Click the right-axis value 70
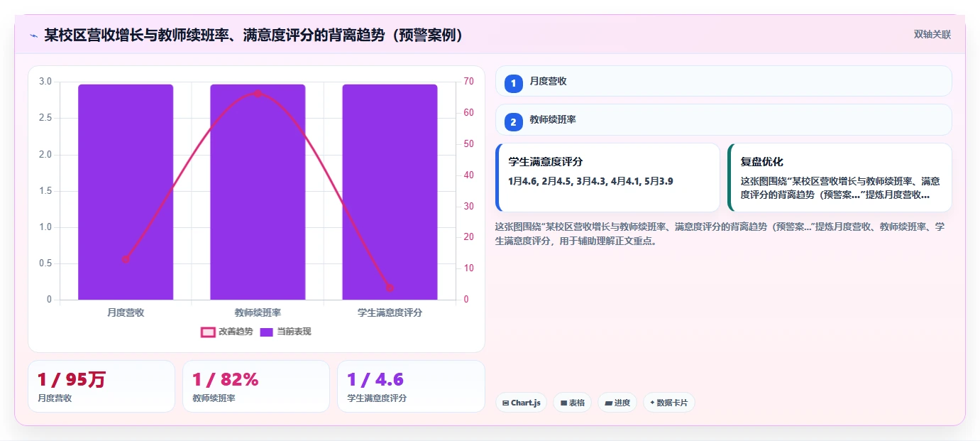The height and width of the screenshot is (441, 980). pos(469,81)
